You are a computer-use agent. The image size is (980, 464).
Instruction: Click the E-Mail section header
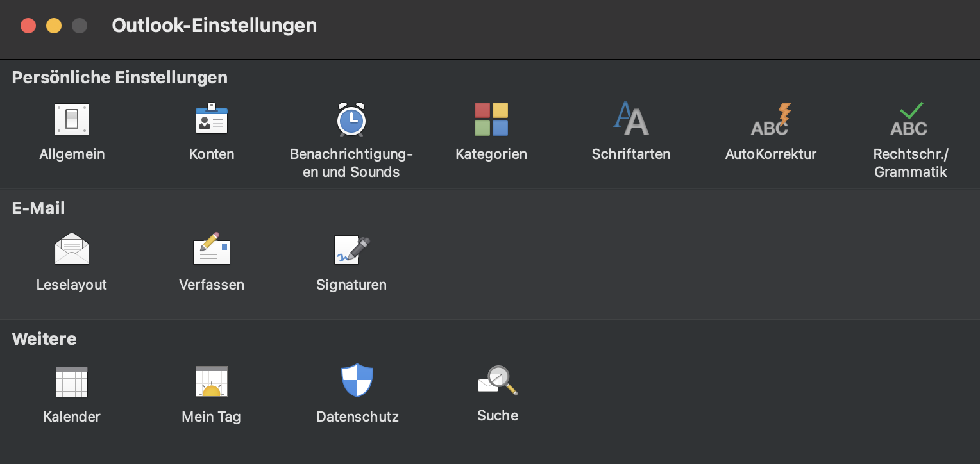38,208
